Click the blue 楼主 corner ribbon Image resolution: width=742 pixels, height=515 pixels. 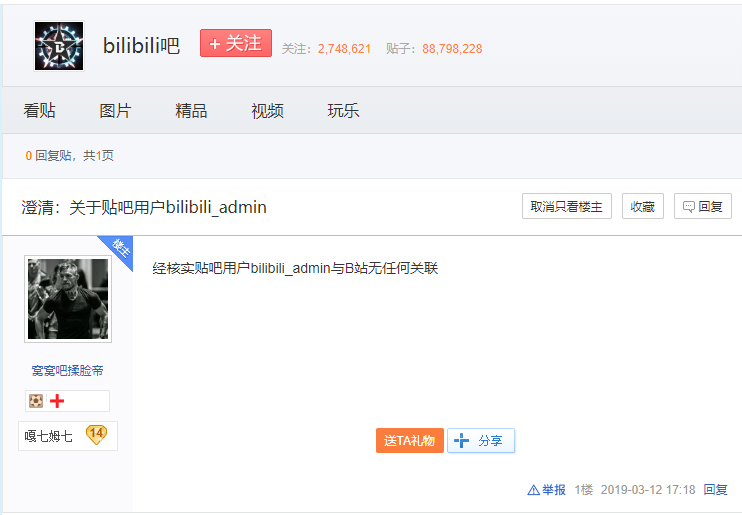point(118,250)
